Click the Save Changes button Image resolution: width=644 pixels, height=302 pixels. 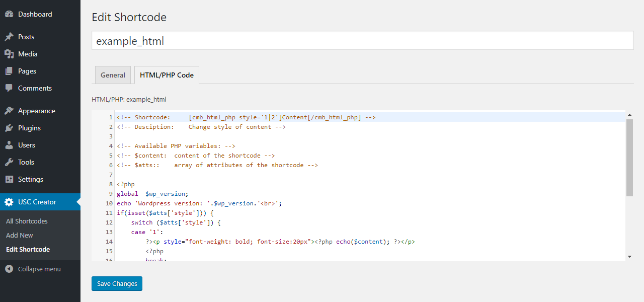pyautogui.click(x=117, y=283)
